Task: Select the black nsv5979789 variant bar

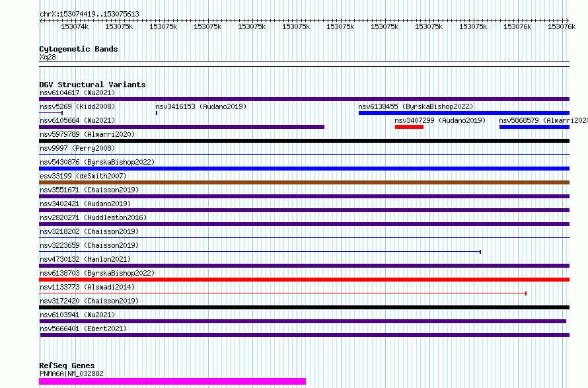Action: pos(304,141)
